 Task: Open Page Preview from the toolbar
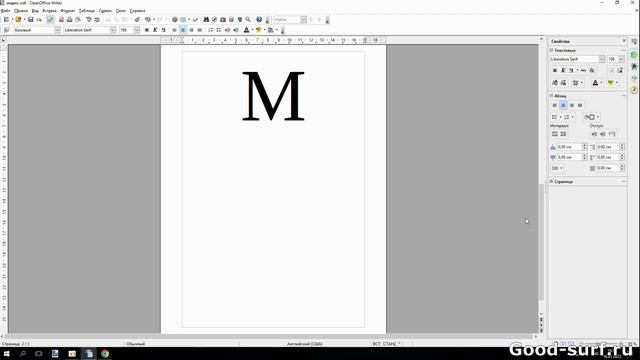coord(78,20)
